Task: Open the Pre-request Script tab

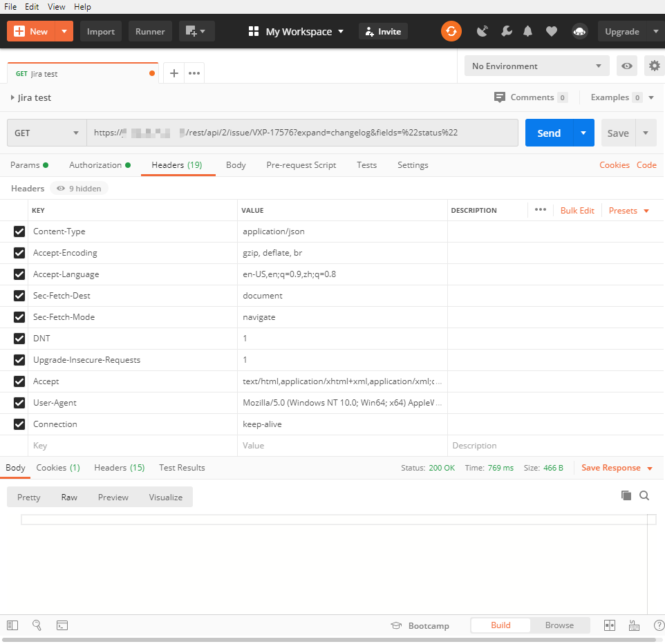Action: (x=301, y=165)
